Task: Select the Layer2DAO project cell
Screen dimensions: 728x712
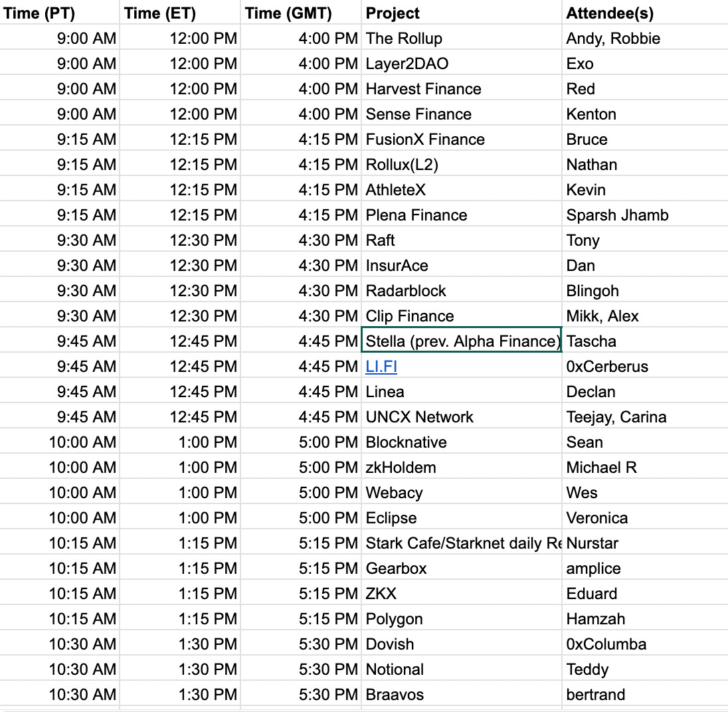Action: 462,63
